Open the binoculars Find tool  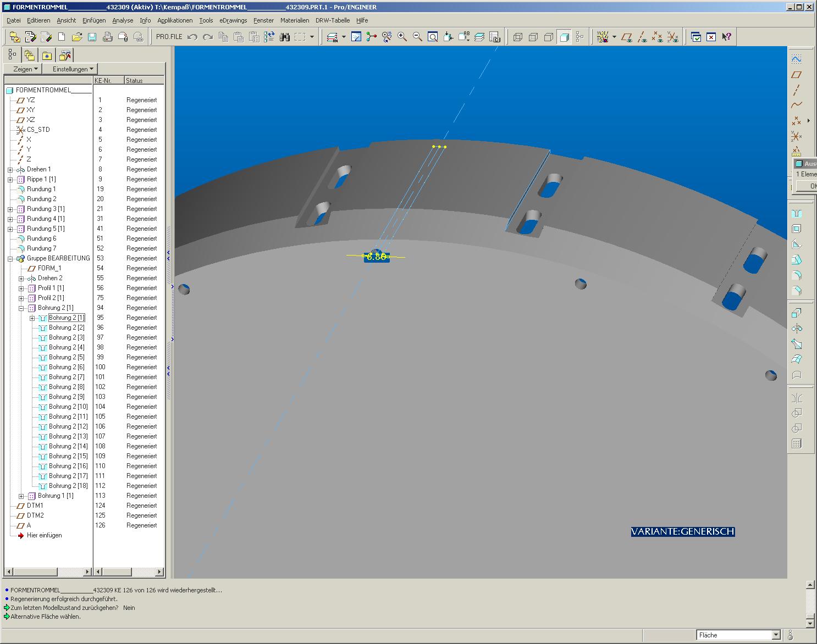[x=284, y=37]
